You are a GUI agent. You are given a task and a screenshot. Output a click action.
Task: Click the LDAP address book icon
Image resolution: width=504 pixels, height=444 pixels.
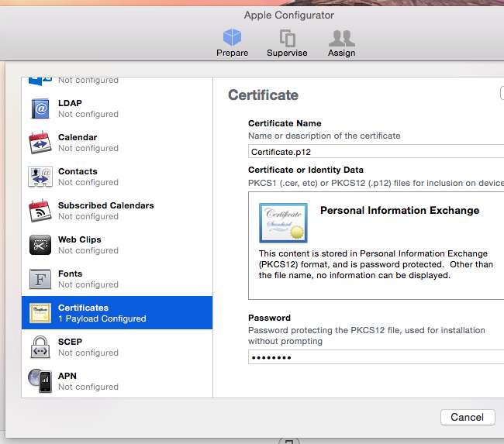40,108
